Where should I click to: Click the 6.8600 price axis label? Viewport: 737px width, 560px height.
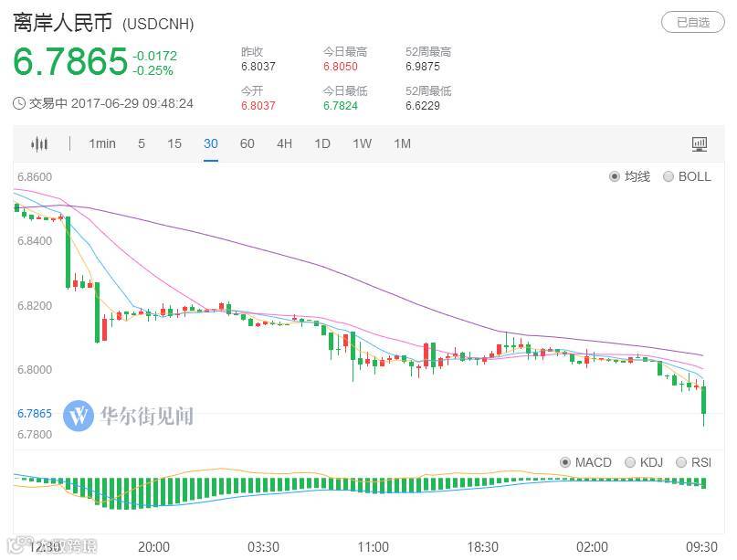click(x=35, y=177)
